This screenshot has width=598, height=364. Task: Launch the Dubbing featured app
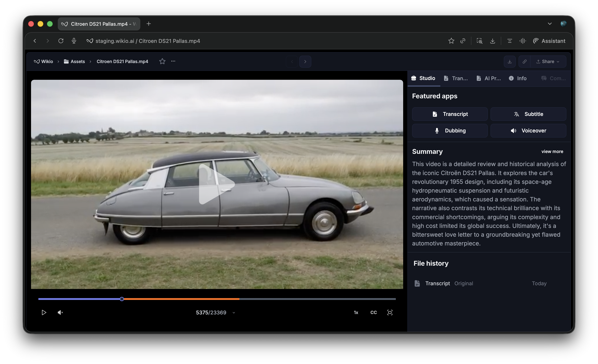coord(450,131)
